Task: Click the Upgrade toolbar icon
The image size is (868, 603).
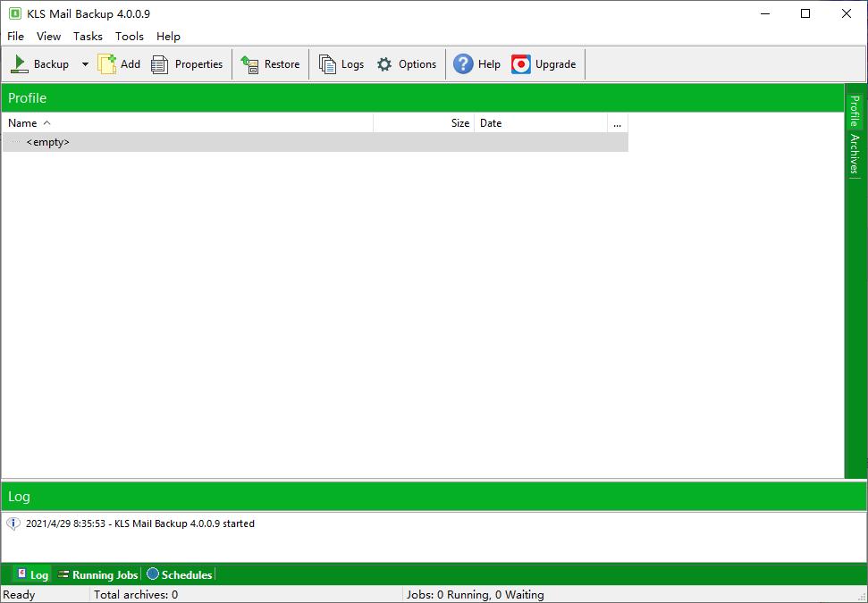Action: pyautogui.click(x=521, y=64)
